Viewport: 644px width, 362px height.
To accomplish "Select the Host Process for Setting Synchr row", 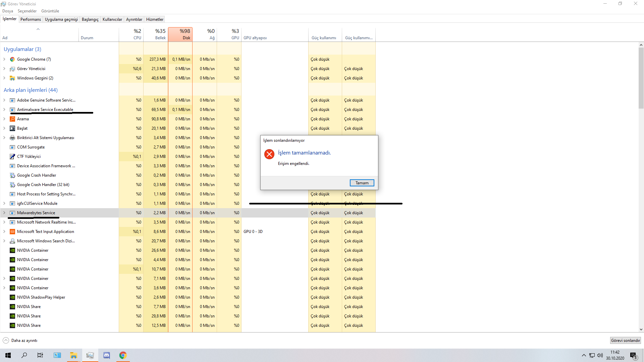I will tap(188, 194).
